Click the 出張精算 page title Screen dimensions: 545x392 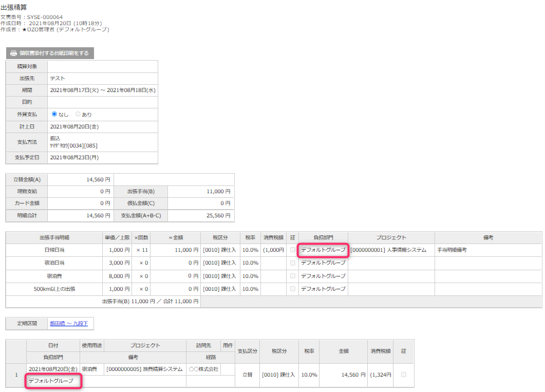14,8
